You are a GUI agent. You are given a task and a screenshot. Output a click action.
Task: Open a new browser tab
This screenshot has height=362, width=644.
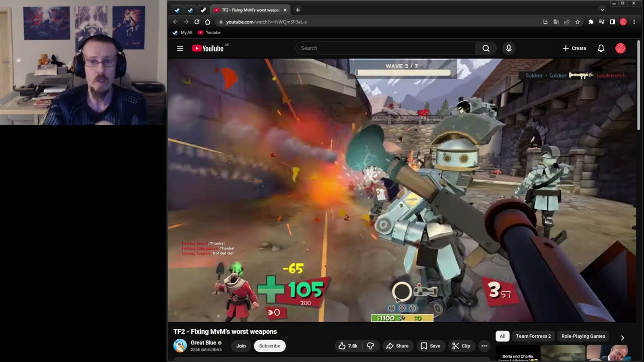(298, 10)
